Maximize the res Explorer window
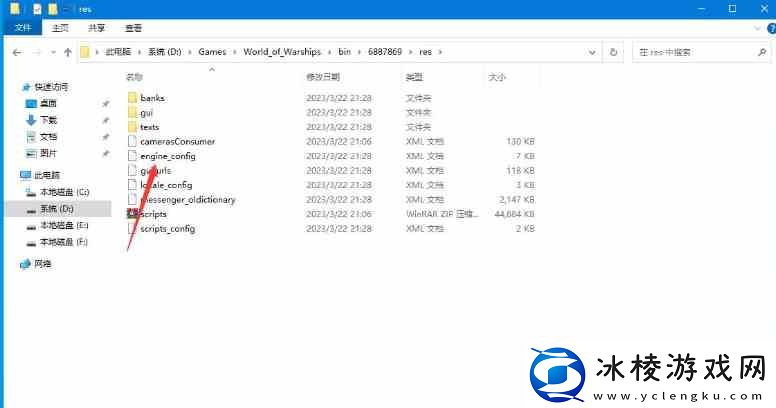Image resolution: width=776 pixels, height=408 pixels. click(732, 8)
